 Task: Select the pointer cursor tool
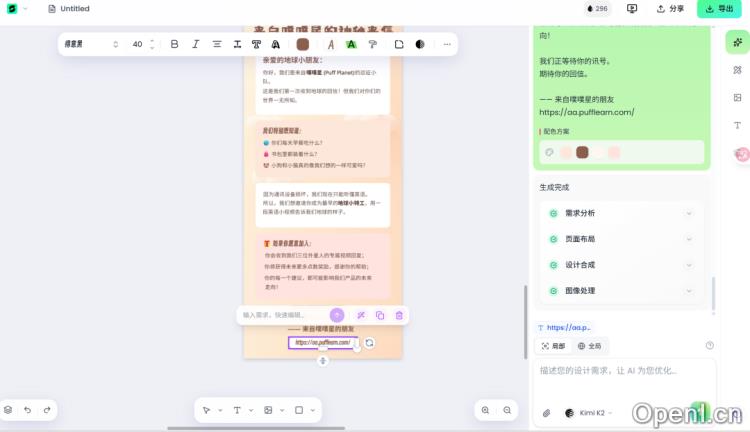(206, 410)
